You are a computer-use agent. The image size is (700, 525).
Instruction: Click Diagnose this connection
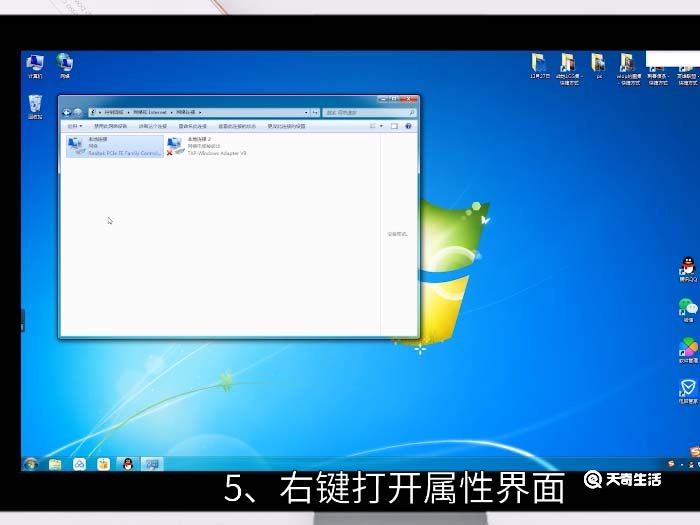coord(153,126)
